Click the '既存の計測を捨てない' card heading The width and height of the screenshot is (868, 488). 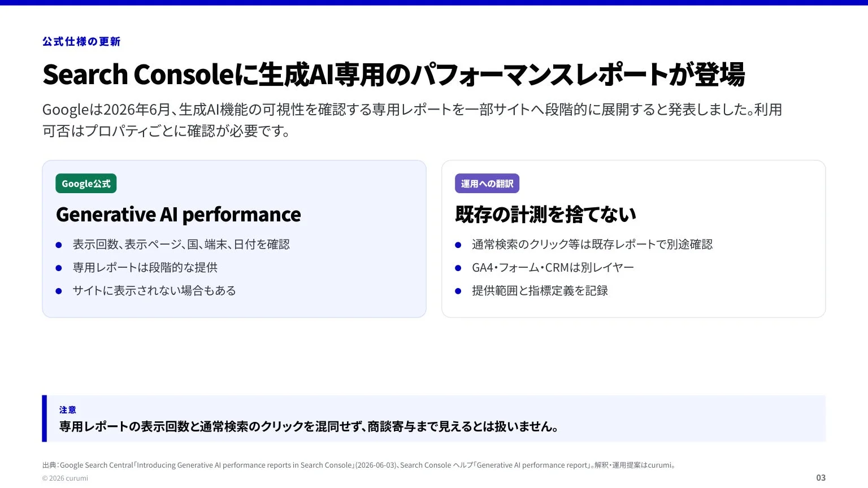(546, 214)
